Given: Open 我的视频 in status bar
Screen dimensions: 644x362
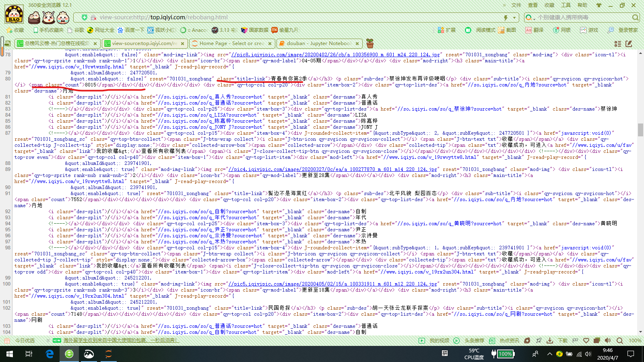Looking at the screenshot, I should (x=434, y=341).
